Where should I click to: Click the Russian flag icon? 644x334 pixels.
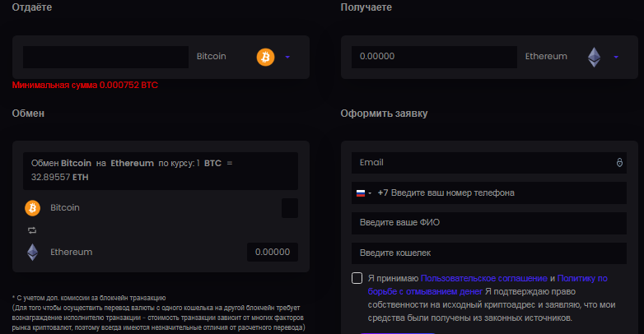pos(361,193)
